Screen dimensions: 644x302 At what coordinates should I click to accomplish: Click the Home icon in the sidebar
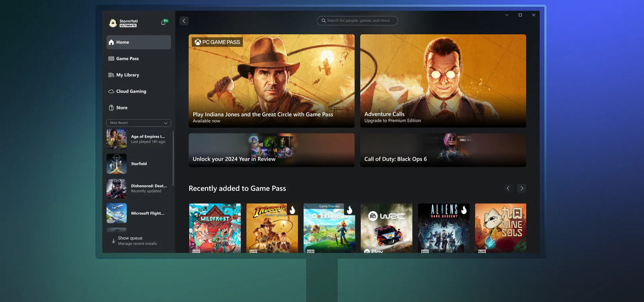[x=111, y=42]
